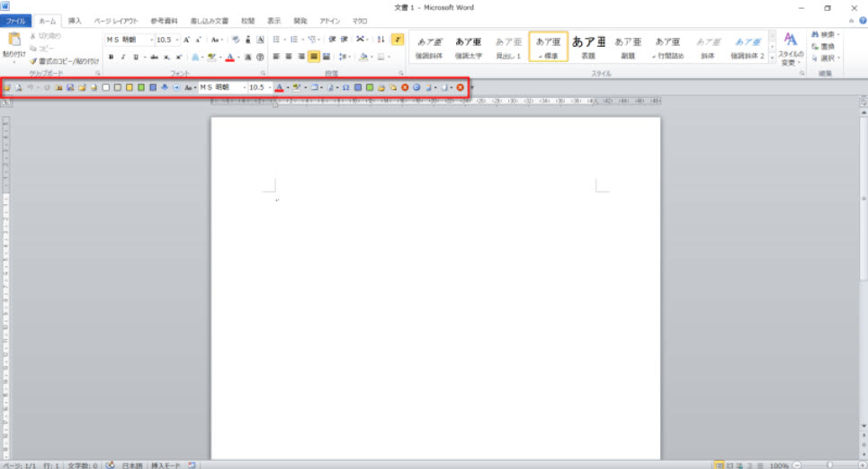Viewport: 868px width, 469px height.
Task: Click the center alignment icon
Action: (289, 57)
